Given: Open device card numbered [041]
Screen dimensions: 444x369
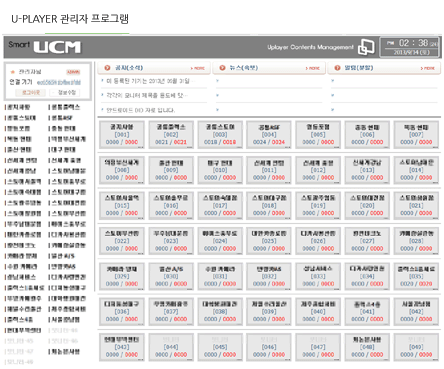Looking at the screenshot, I should [367, 312].
